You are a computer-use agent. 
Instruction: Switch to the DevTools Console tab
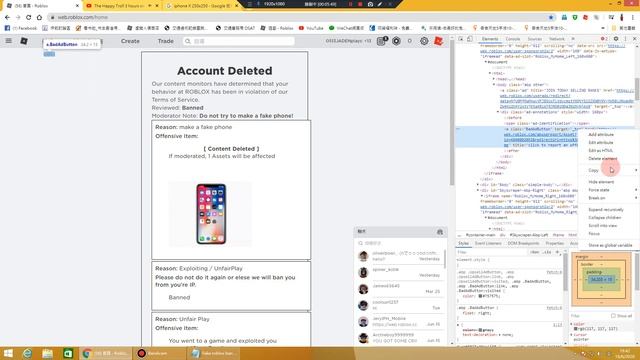pos(512,39)
